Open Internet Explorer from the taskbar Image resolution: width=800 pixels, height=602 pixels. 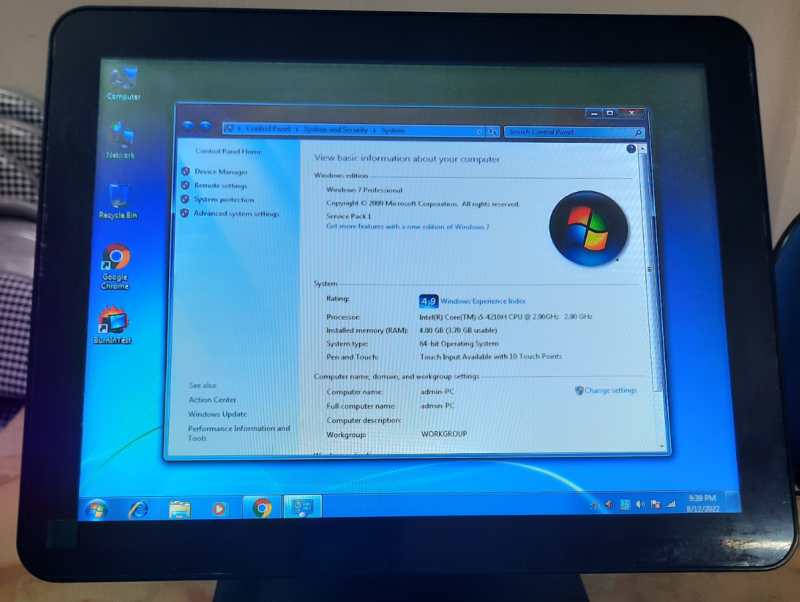[139, 509]
